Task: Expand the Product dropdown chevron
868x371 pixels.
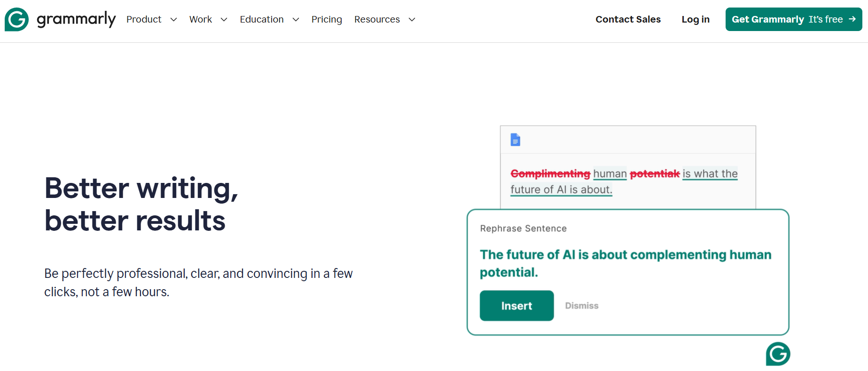Action: tap(173, 20)
